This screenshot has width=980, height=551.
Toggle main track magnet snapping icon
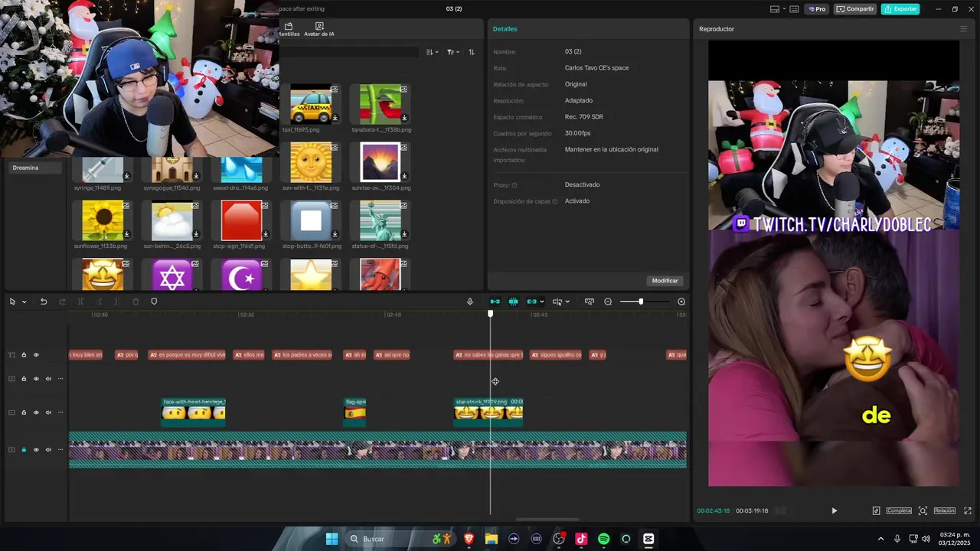pyautogui.click(x=495, y=302)
